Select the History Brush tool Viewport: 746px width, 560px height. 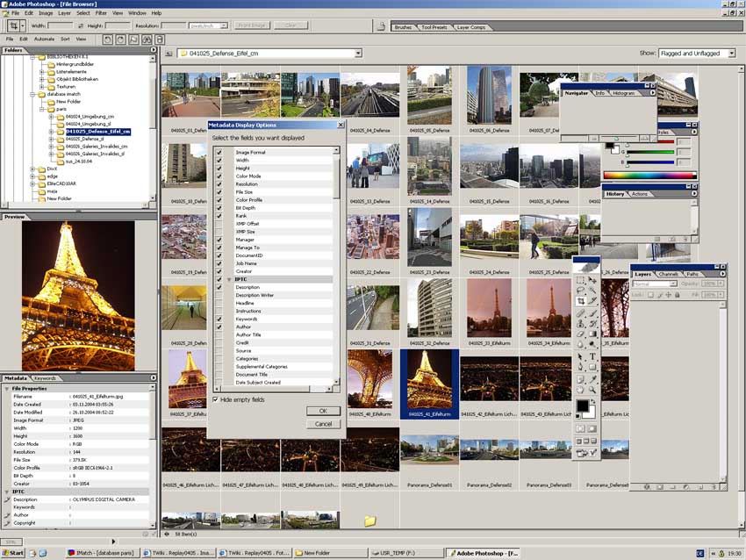592,324
